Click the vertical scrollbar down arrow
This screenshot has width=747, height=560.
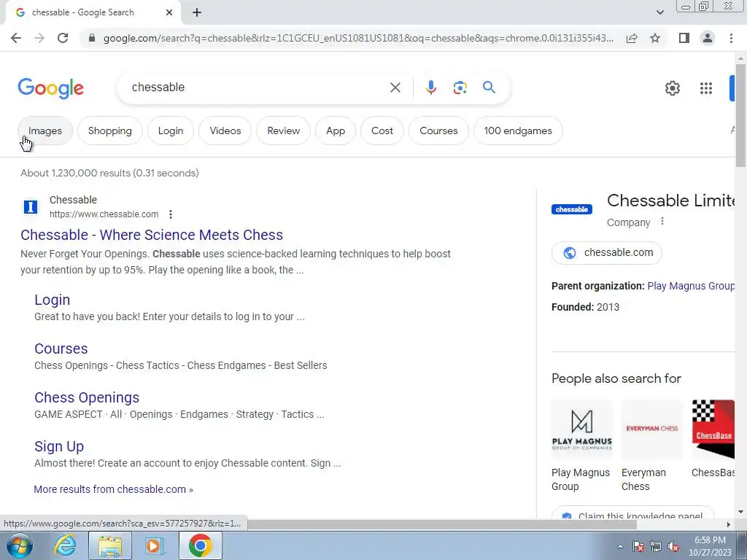coord(740,512)
